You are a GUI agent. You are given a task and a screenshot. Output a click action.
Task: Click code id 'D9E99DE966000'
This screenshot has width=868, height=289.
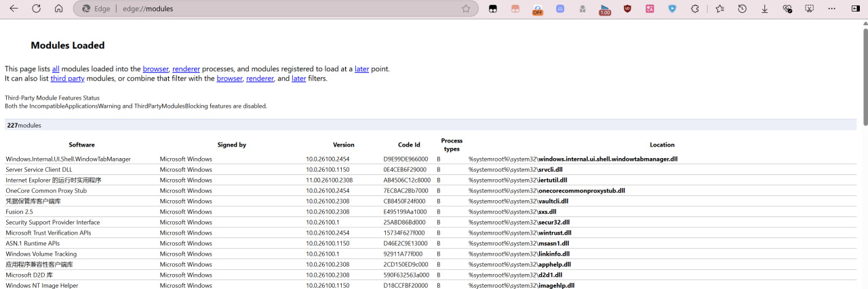(406, 159)
